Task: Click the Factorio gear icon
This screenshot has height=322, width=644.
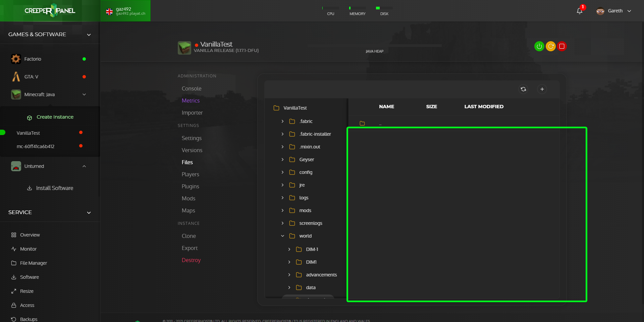Action: tap(16, 59)
